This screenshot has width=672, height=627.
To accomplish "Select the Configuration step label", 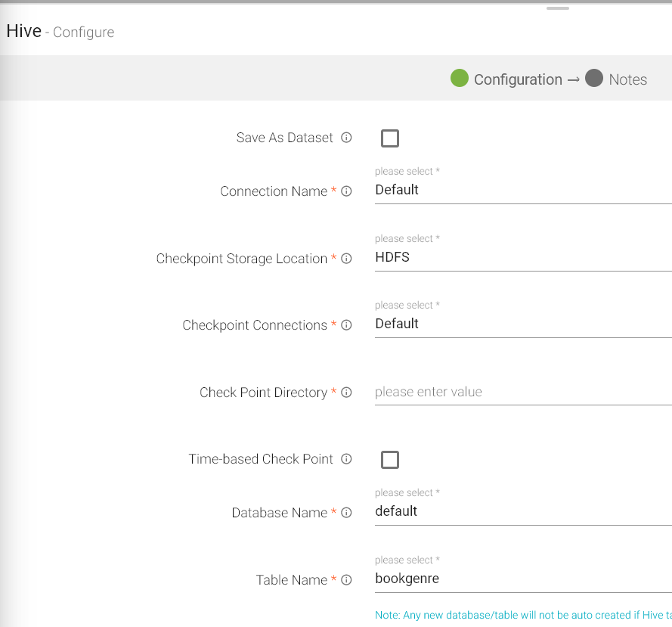I will [518, 79].
